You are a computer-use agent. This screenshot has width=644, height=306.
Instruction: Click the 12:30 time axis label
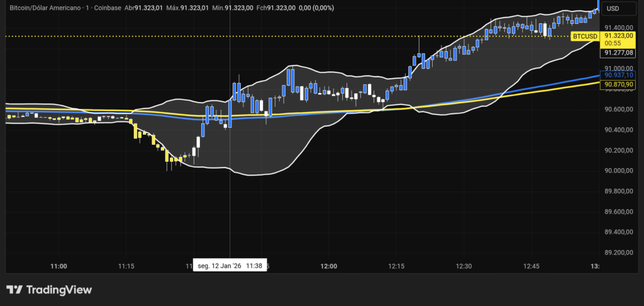tap(464, 266)
